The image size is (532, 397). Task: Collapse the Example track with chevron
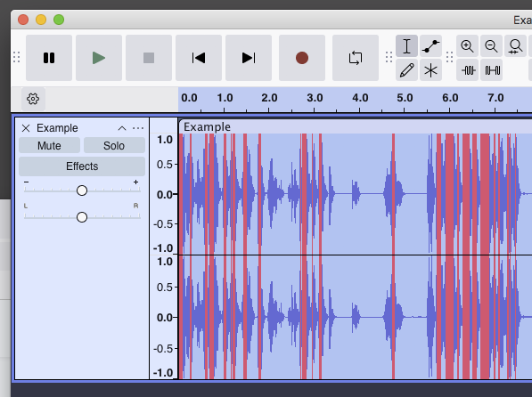pos(122,128)
